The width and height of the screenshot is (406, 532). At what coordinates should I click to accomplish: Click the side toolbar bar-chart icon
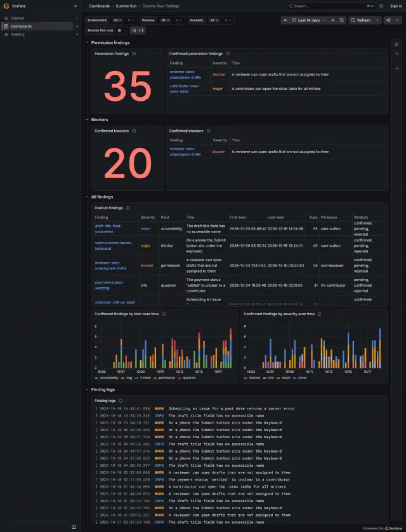tap(396, 44)
